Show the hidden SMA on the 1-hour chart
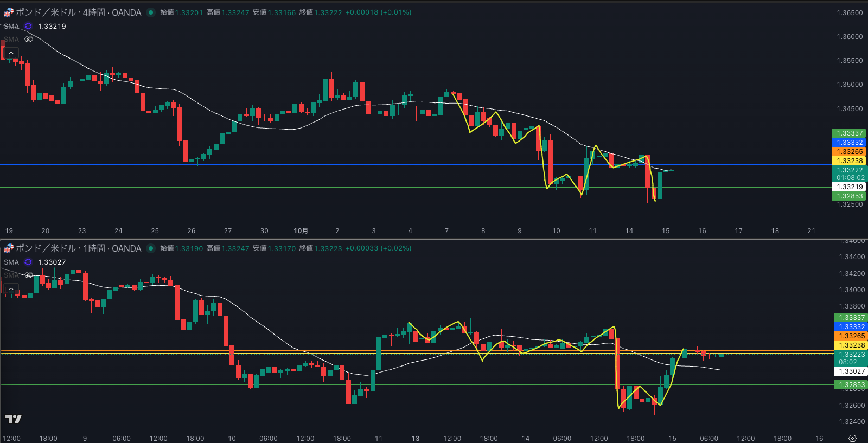868x443 pixels. [29, 275]
